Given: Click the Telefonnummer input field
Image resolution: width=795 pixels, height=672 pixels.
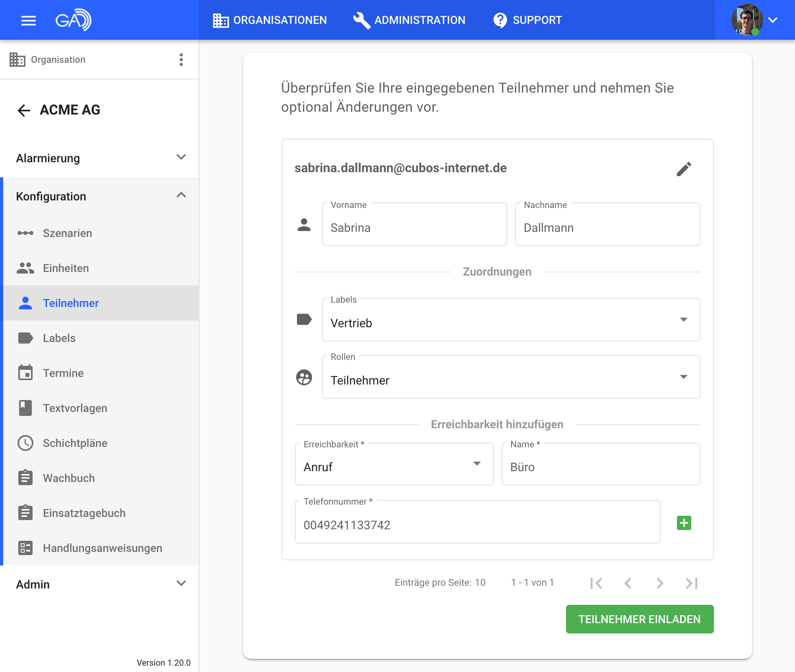Looking at the screenshot, I should click(477, 524).
